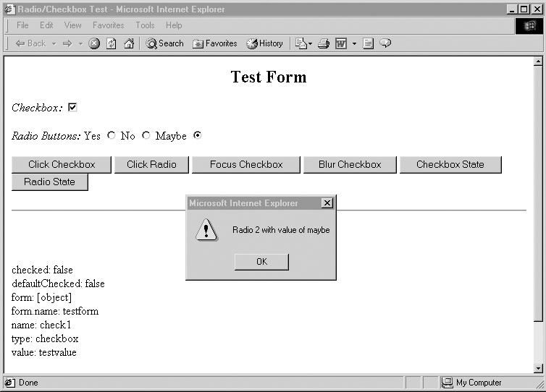Click the Checkbox State button

pos(450,164)
